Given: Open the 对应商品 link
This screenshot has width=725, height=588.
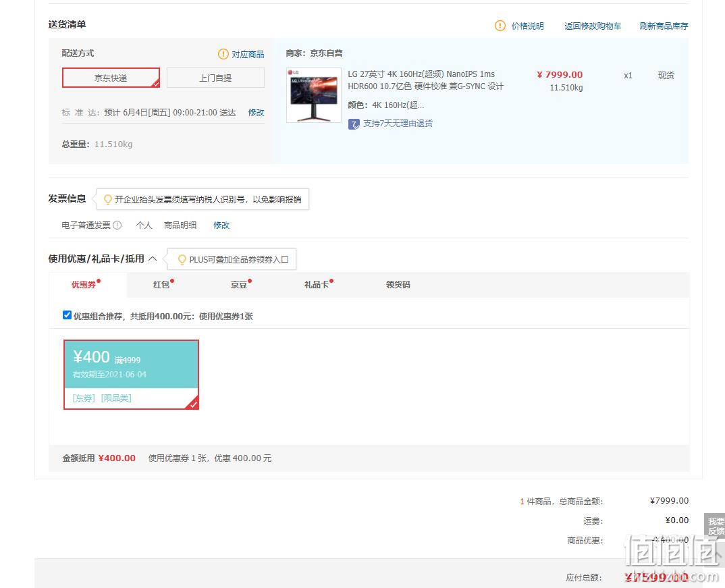Looking at the screenshot, I should pyautogui.click(x=248, y=54).
